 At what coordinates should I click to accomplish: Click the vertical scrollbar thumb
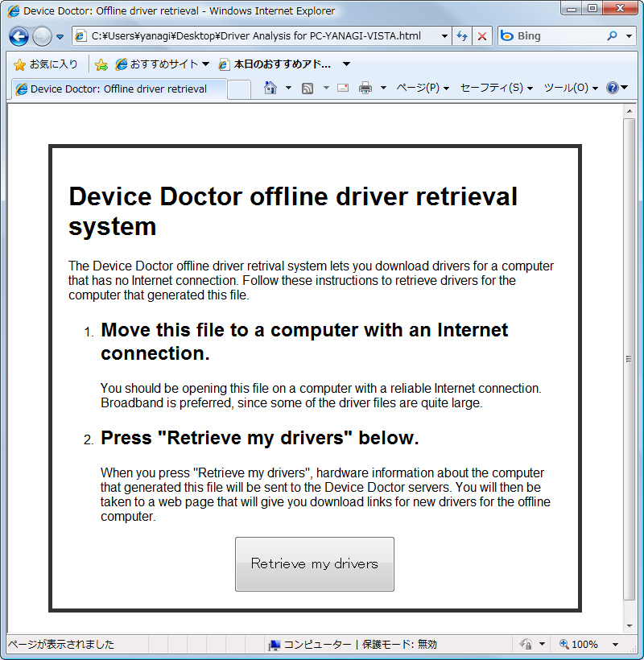click(x=629, y=359)
